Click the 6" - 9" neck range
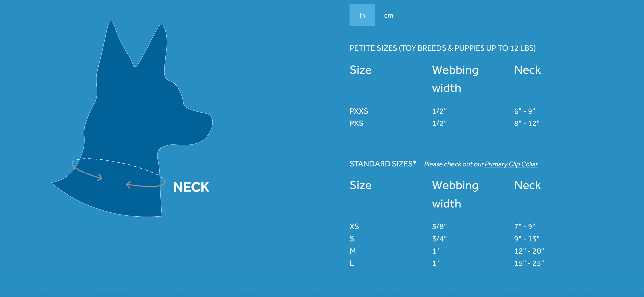Screen dimensions: 644x297 click(x=524, y=111)
